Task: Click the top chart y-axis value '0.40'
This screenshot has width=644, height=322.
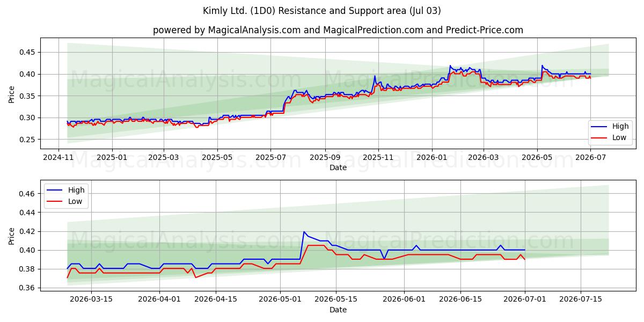Action: click(x=27, y=74)
